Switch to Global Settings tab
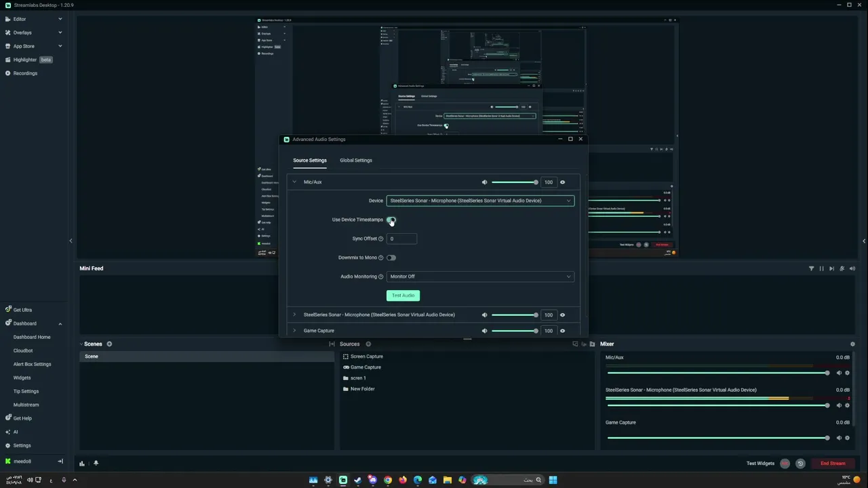This screenshot has height=488, width=868. click(x=356, y=161)
